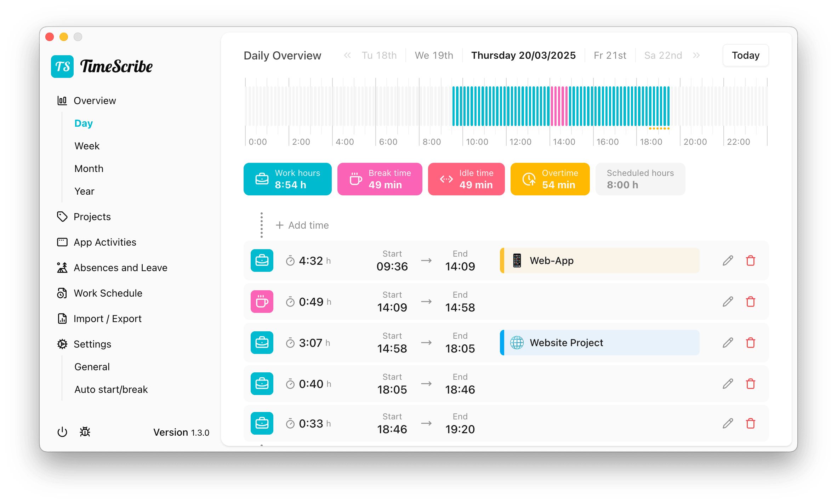The height and width of the screenshot is (504, 837).
Task: Open Settings using the gear icon
Action: tap(63, 344)
